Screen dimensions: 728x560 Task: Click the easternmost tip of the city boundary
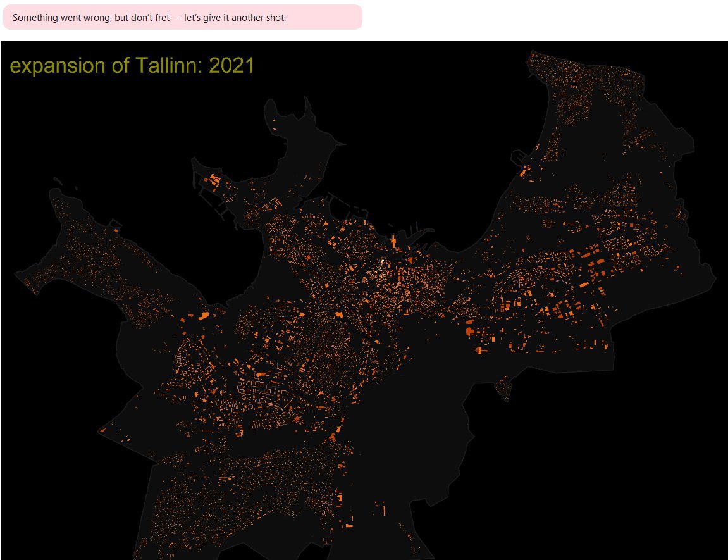tap(715, 277)
